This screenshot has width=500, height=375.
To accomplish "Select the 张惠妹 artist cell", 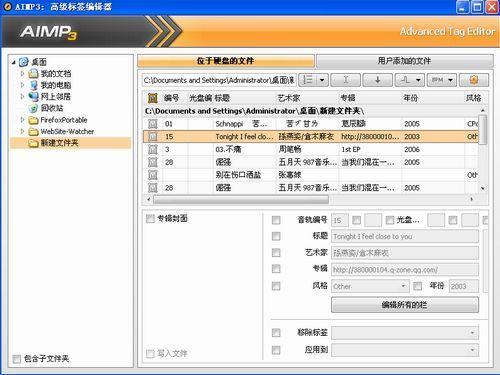I will [307, 175].
